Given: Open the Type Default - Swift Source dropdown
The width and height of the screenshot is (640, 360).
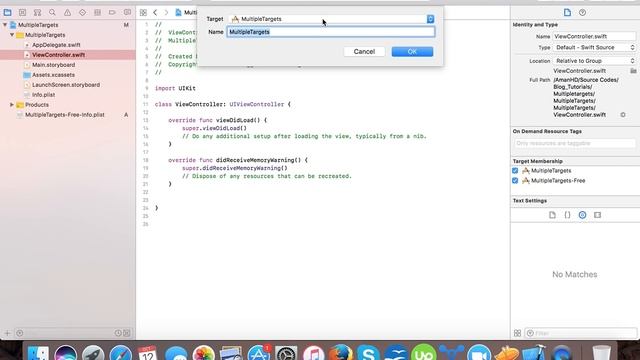Looking at the screenshot, I should click(595, 47).
